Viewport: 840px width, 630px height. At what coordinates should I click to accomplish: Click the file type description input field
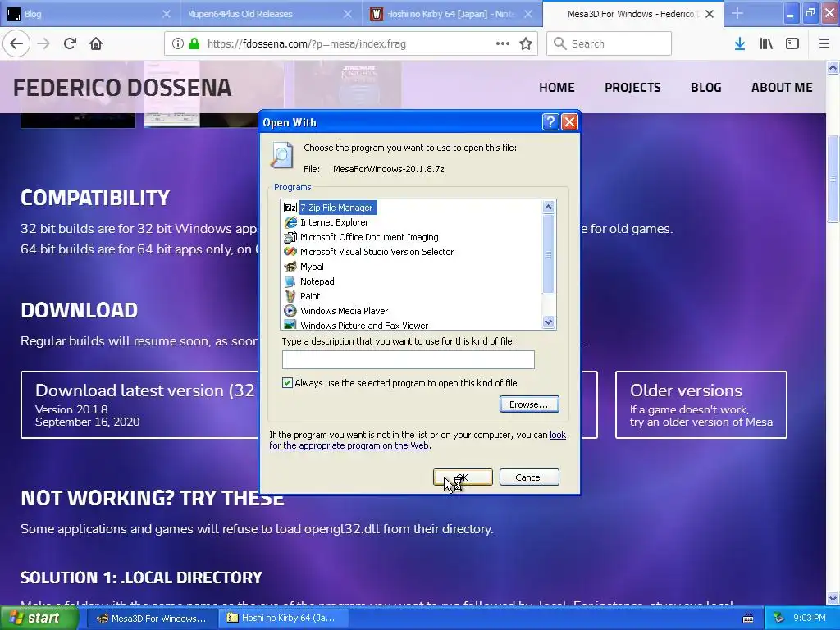point(408,359)
